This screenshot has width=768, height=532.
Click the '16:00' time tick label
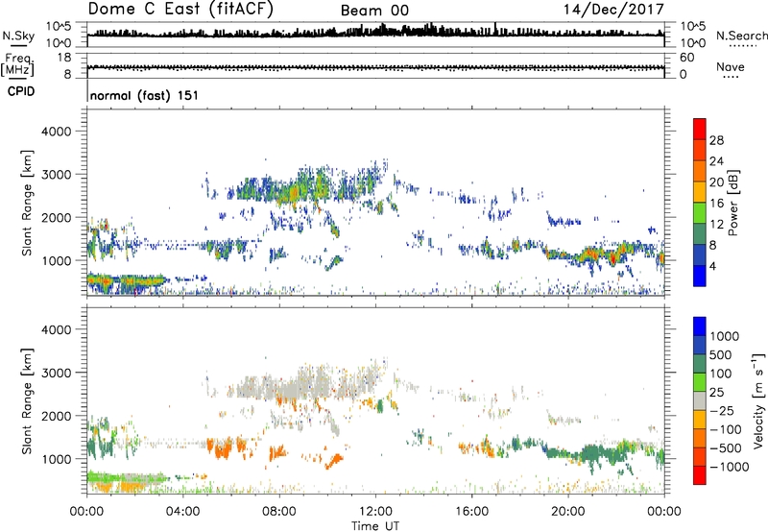tap(471, 511)
